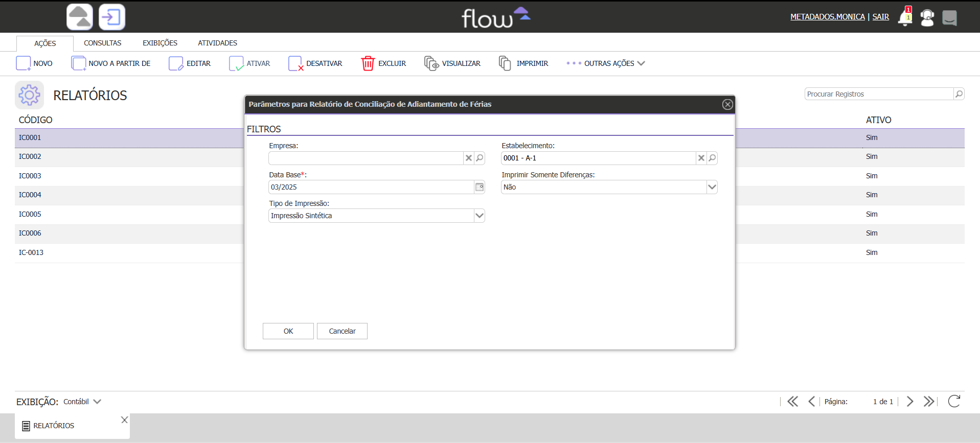Open the Tipo de Impressão dropdown
Viewport: 980px width, 443px height.
point(479,216)
